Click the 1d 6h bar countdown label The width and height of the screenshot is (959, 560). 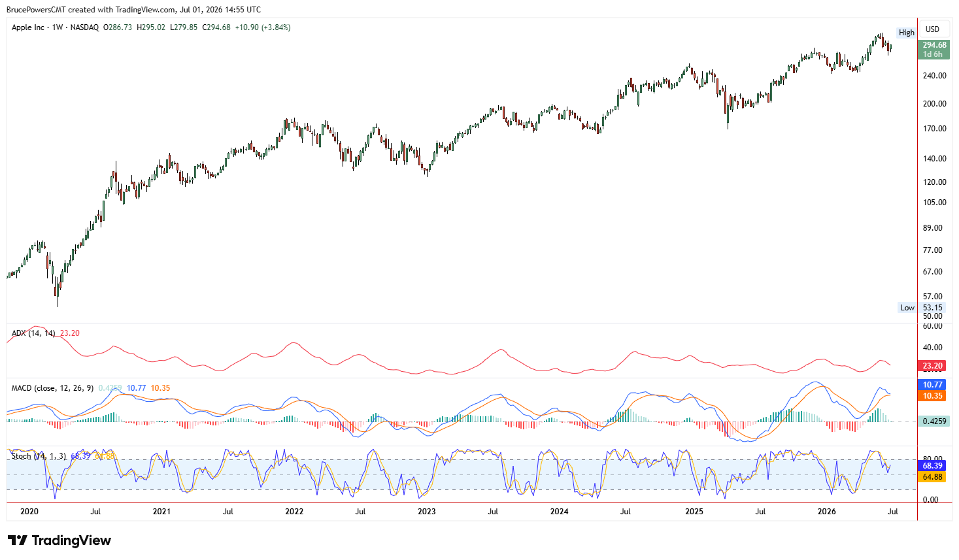click(x=932, y=54)
